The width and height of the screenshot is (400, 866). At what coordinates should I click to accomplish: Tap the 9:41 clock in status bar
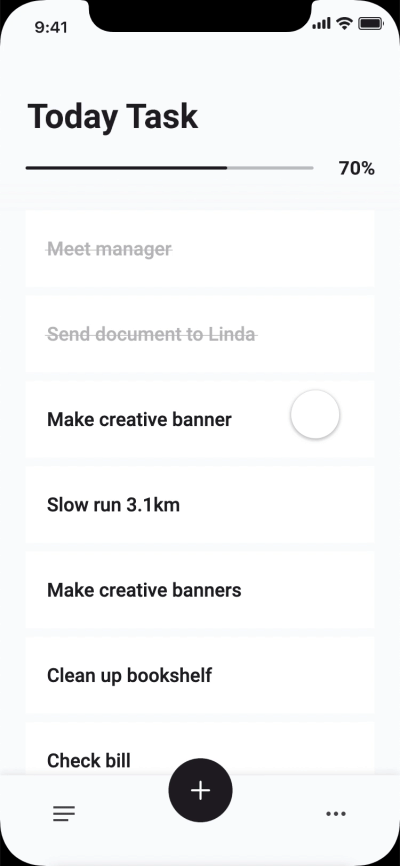point(51,28)
